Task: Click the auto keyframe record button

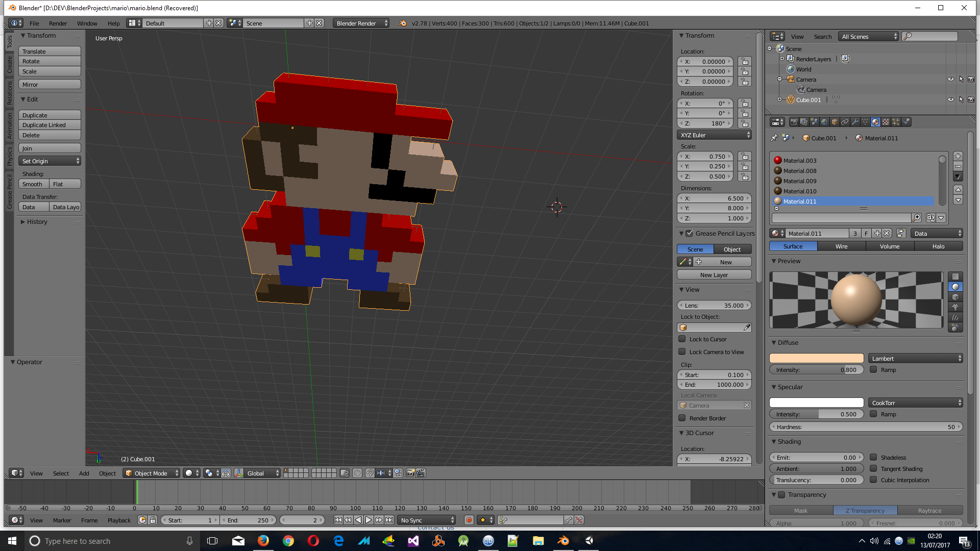Action: click(x=469, y=520)
